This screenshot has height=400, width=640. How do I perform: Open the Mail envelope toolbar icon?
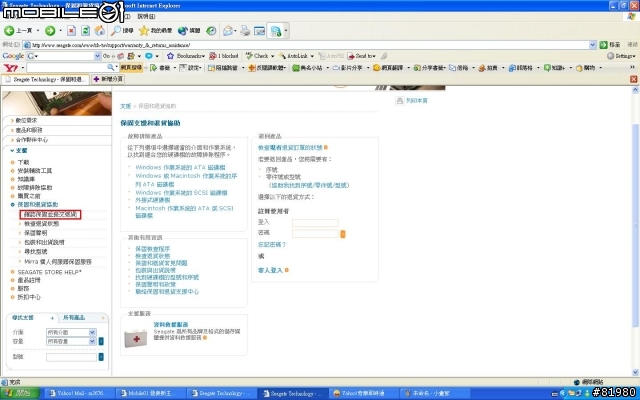click(228, 31)
